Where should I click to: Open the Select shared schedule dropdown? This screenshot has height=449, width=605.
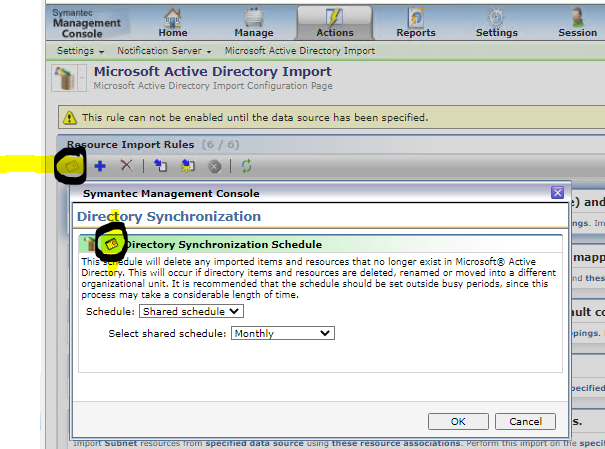(282, 333)
